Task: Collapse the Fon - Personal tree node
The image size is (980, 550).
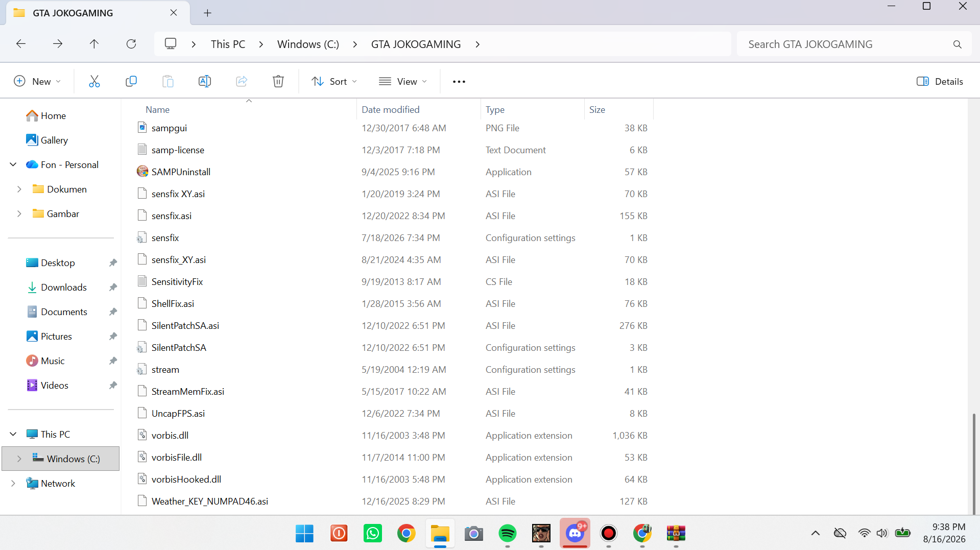Action: (13, 164)
